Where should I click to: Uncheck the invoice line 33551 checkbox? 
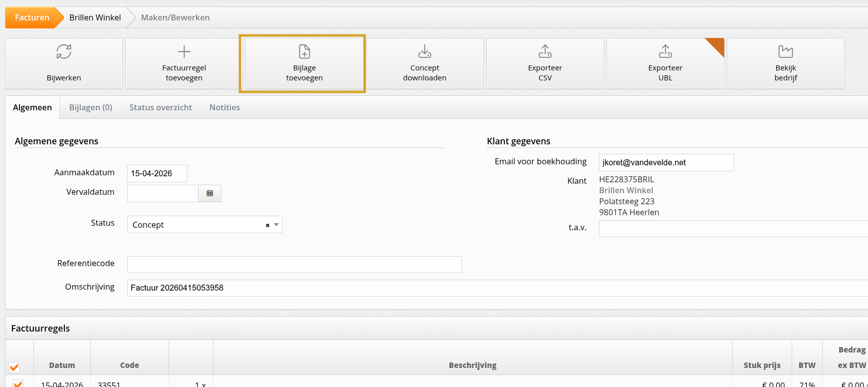pos(18,384)
